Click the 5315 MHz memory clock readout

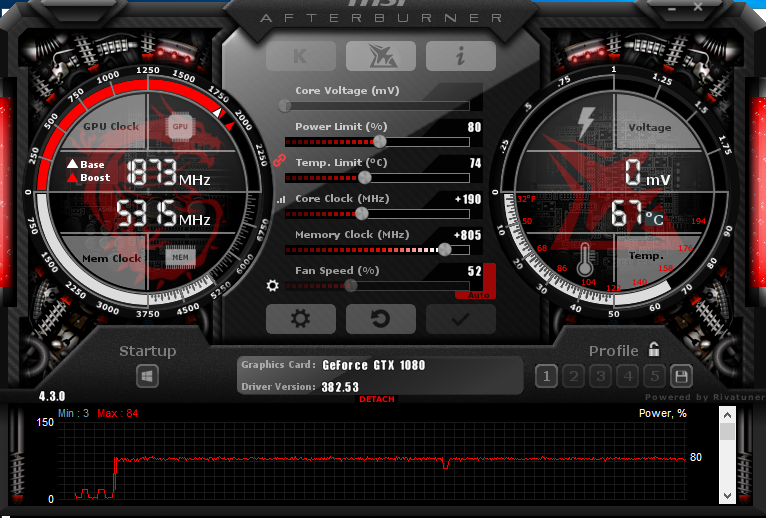pos(163,213)
